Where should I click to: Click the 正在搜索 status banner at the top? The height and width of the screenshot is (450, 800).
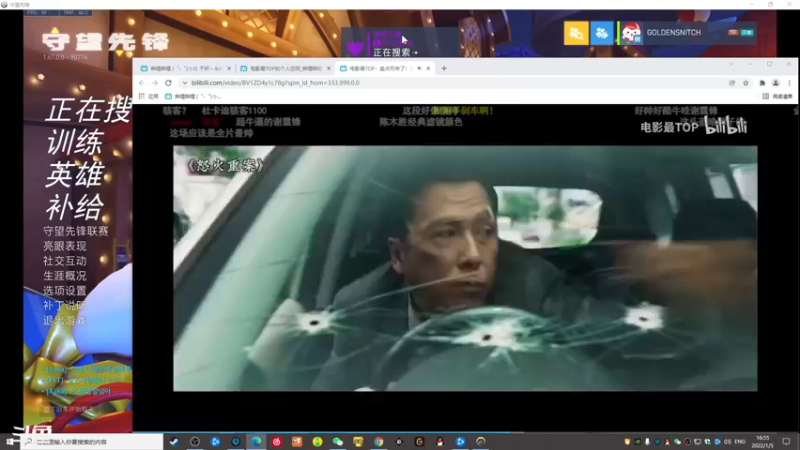[x=400, y=42]
